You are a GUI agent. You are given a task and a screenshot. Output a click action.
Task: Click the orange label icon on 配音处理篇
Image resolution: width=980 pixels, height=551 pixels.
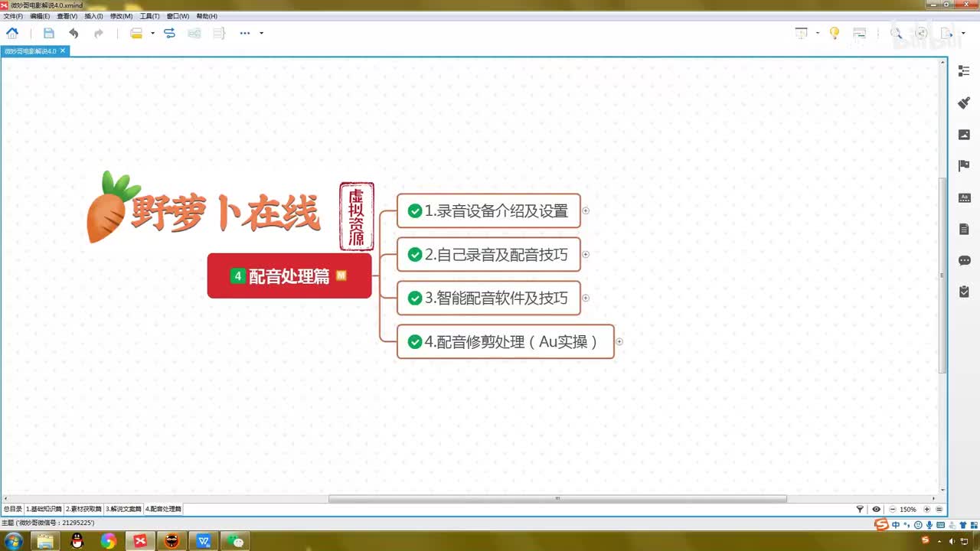click(x=341, y=275)
